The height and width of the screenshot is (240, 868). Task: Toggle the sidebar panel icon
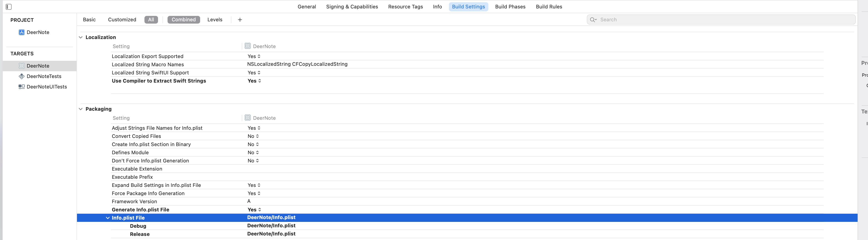coord(9,7)
